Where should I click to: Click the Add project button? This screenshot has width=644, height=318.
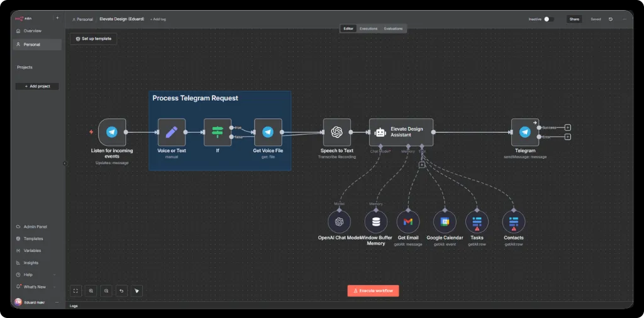(37, 86)
